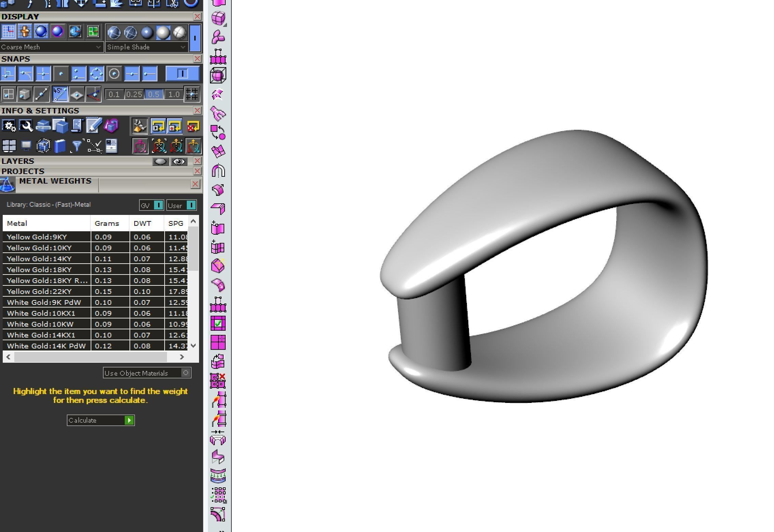
Task: Click the globe world-axes display icon
Action: (x=75, y=32)
